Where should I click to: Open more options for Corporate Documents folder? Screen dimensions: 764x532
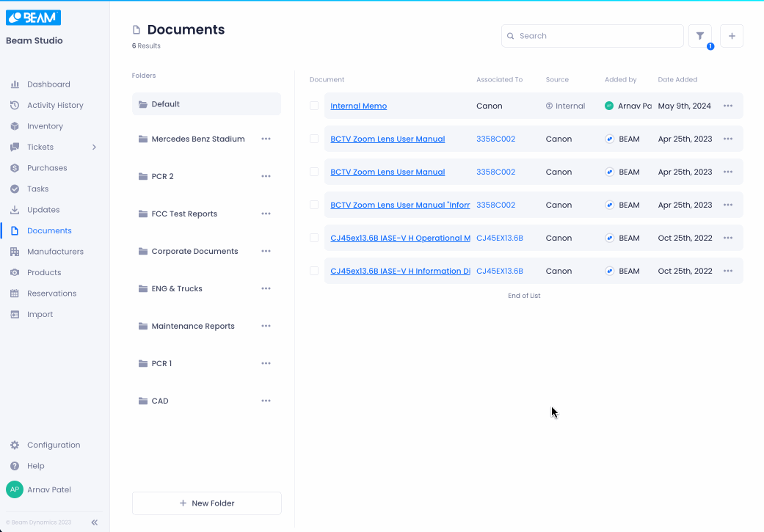coord(266,252)
